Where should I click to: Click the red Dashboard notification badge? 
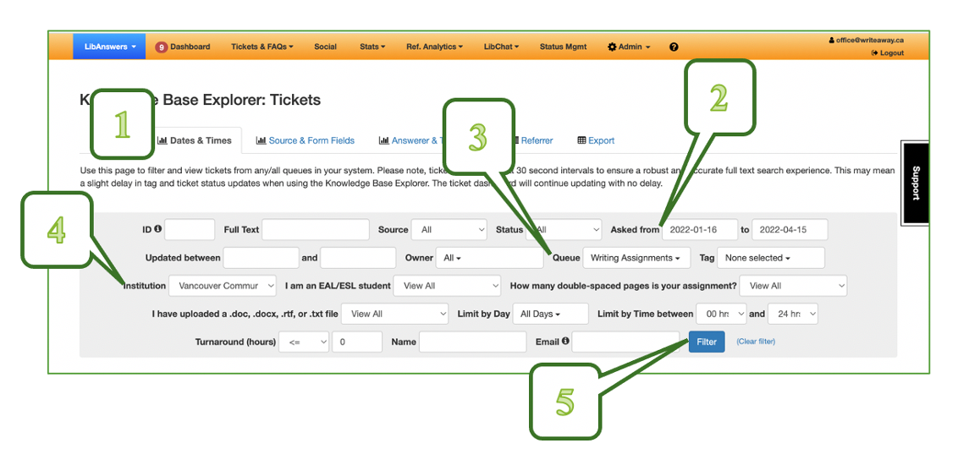point(161,47)
